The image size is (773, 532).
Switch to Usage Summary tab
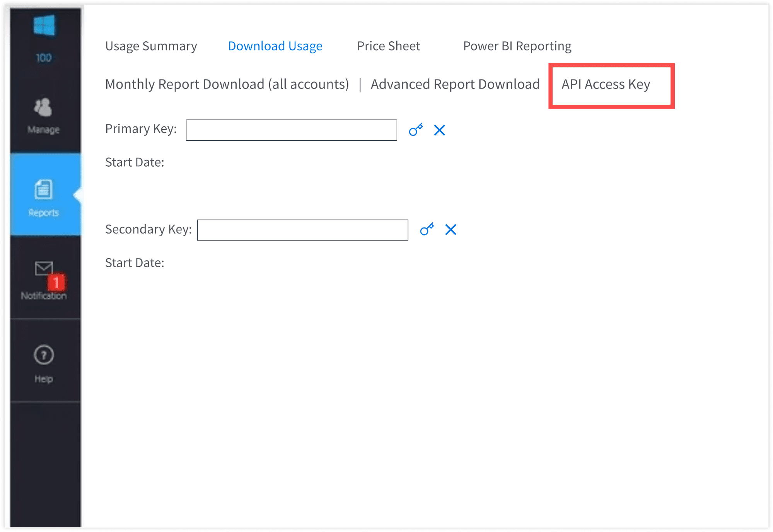click(x=151, y=46)
